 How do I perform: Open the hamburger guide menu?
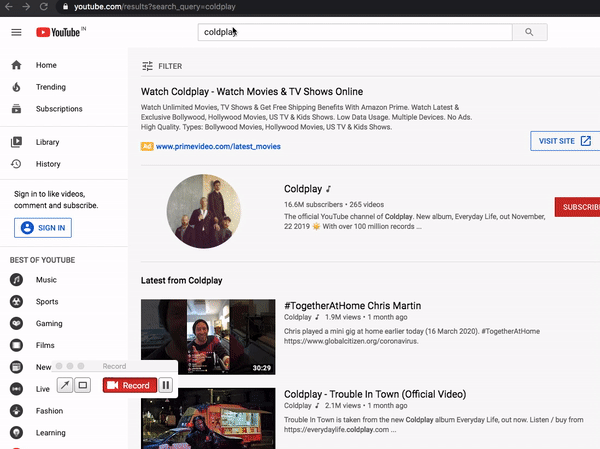click(16, 32)
